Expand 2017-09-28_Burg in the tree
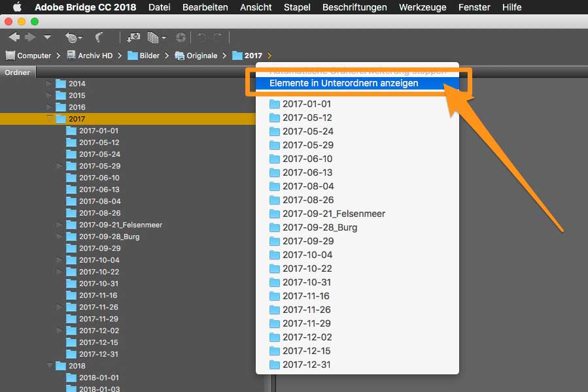 click(60, 237)
